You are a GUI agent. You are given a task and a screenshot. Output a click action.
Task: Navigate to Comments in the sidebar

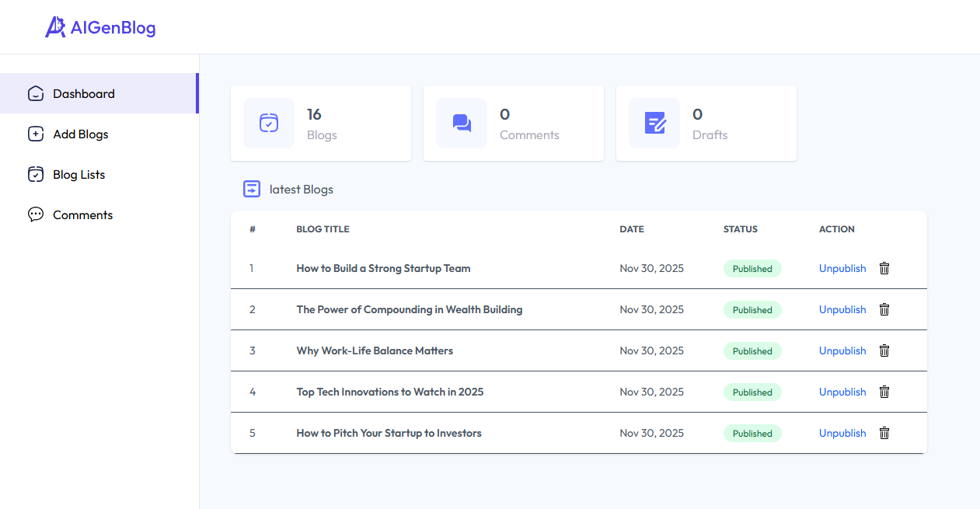point(82,214)
